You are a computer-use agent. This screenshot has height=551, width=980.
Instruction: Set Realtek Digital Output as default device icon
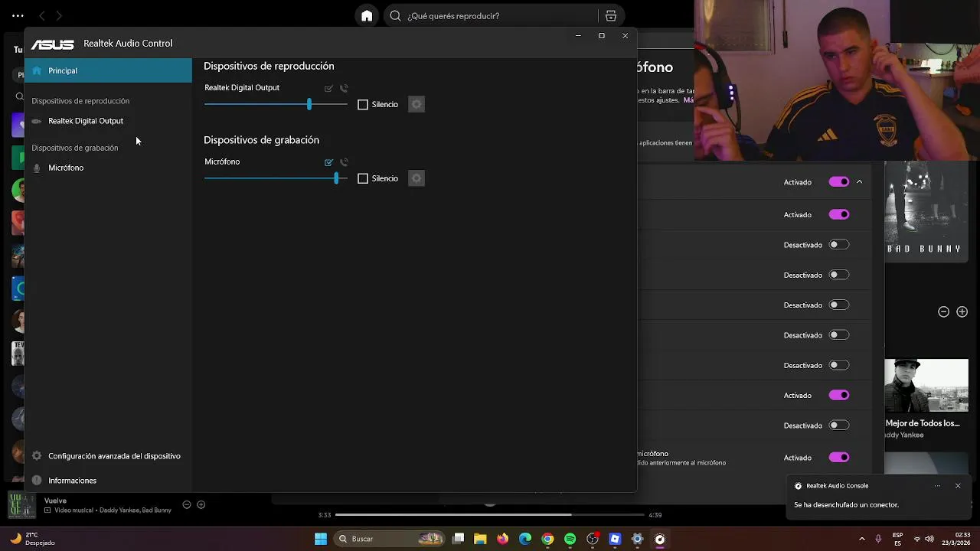click(x=328, y=89)
